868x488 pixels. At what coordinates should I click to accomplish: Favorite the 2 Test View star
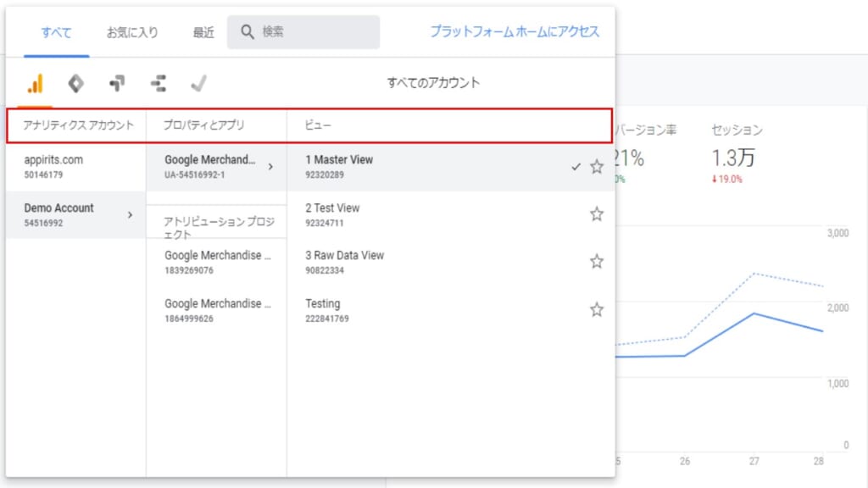[x=596, y=214]
